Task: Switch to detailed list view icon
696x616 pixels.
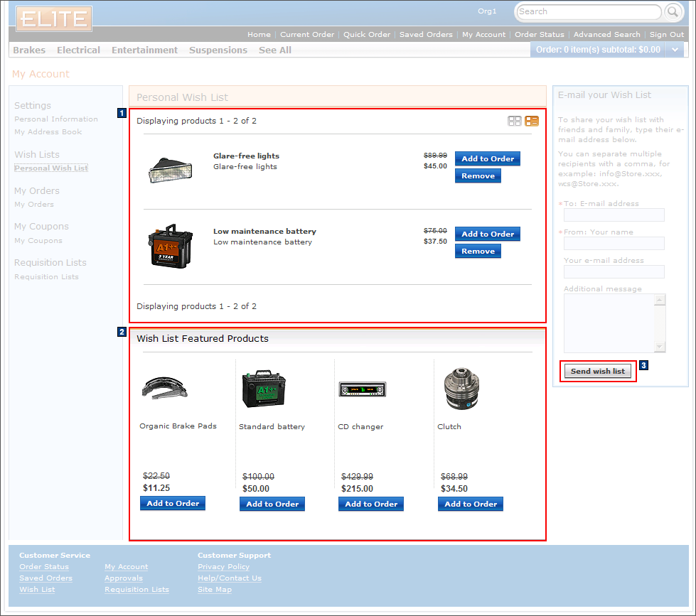Action: click(532, 121)
